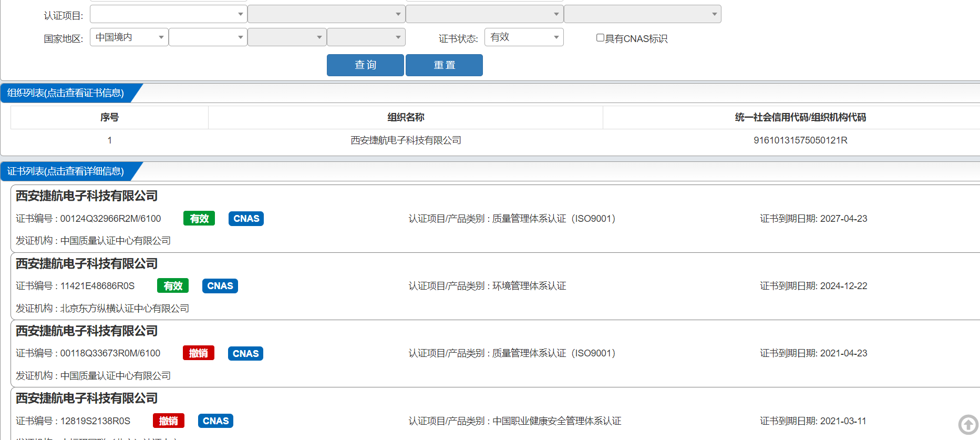The image size is (980, 440).
Task: Select the 组织列表 section tab
Action: click(66, 93)
